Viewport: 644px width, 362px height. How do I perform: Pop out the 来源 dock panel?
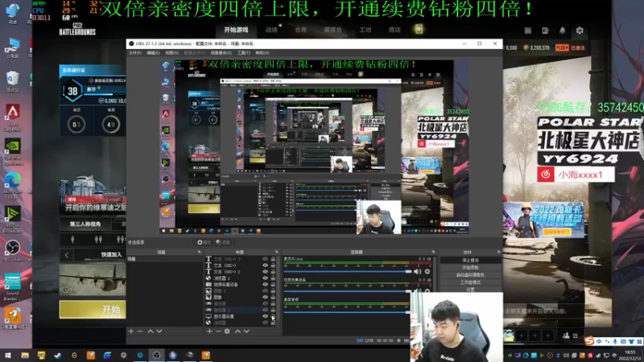pos(276,252)
